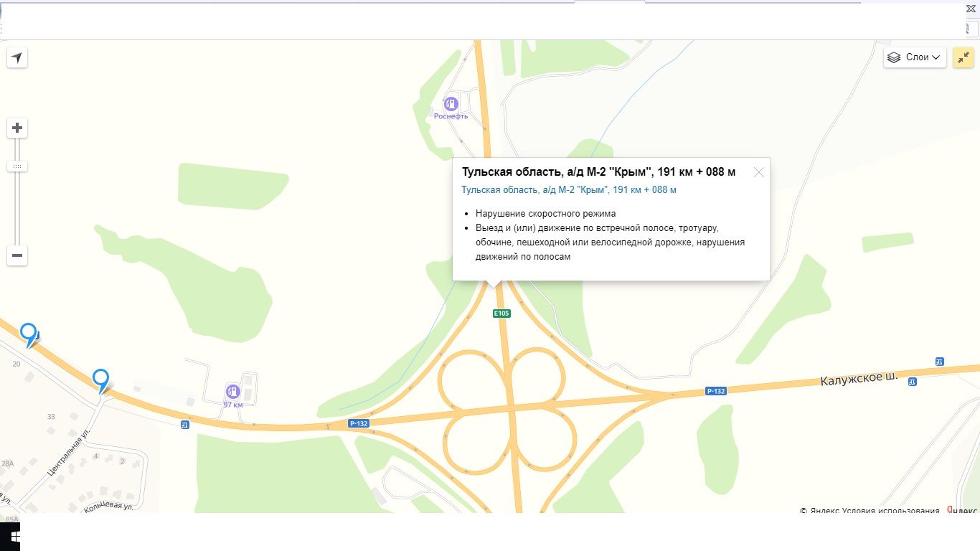Click the Яндекс logo link
The image size is (980, 551).
point(962,510)
